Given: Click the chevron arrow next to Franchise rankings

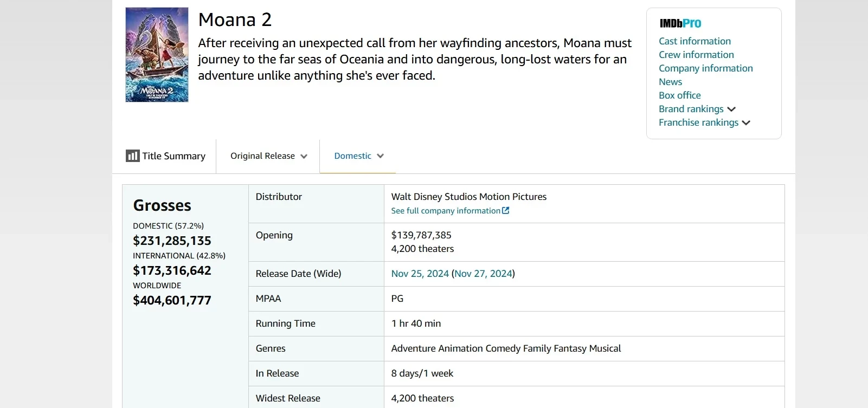Looking at the screenshot, I should click(746, 123).
